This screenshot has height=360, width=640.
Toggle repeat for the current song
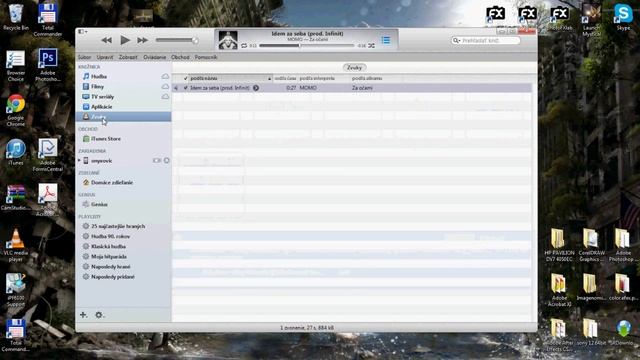tap(244, 46)
